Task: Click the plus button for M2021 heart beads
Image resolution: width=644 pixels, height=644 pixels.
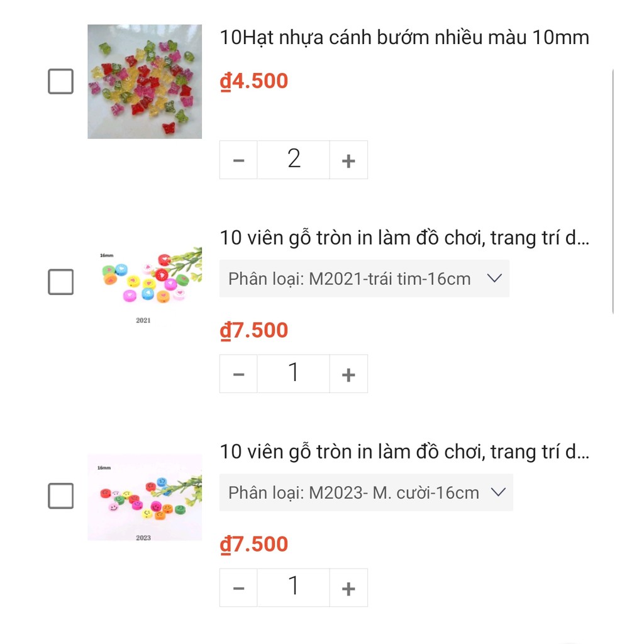Action: (x=348, y=373)
